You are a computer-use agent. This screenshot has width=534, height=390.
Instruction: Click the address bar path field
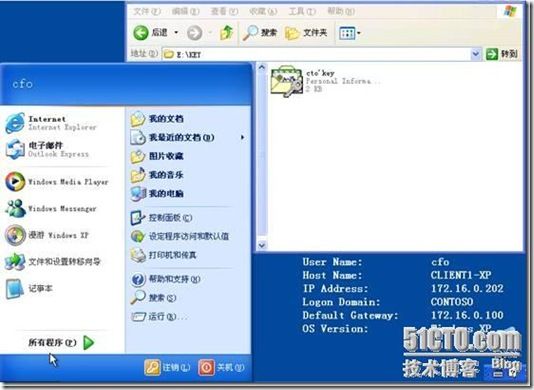point(316,54)
